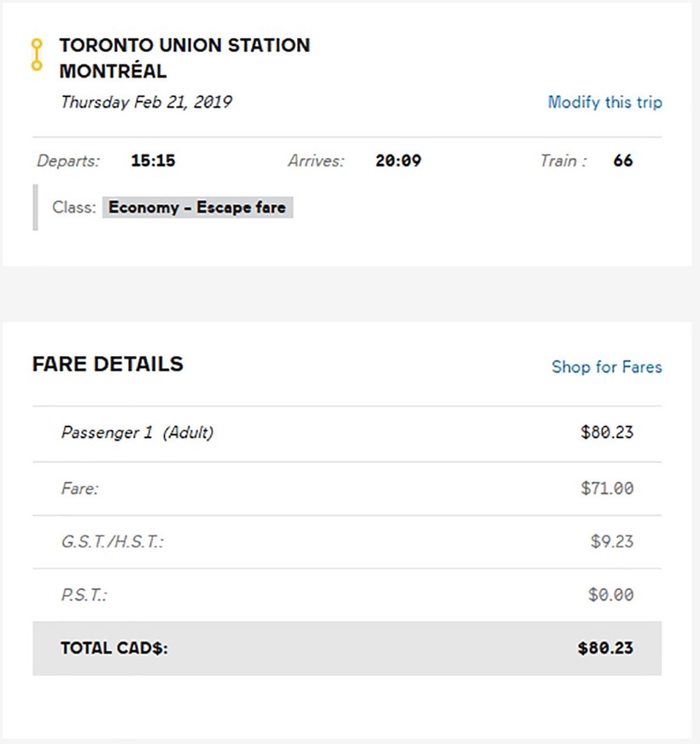
Task: Click the $0.00 P.S.T. amount
Action: point(610,595)
